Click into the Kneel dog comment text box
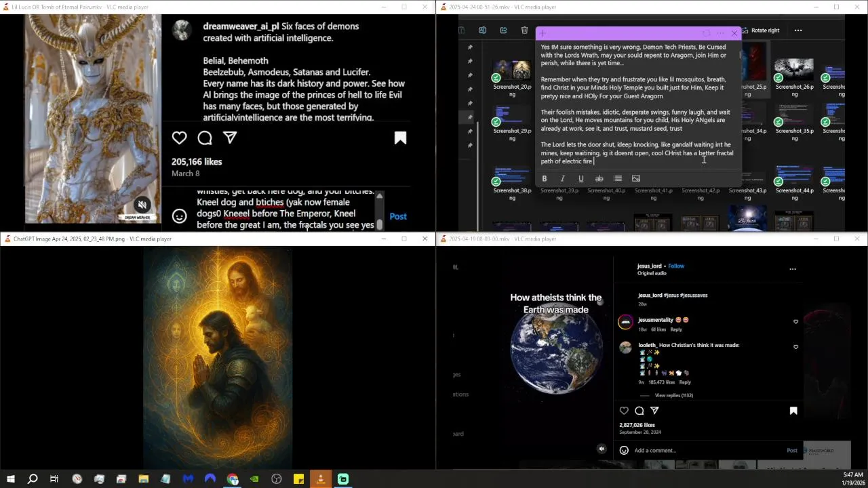This screenshot has width=868, height=488. tap(285, 210)
